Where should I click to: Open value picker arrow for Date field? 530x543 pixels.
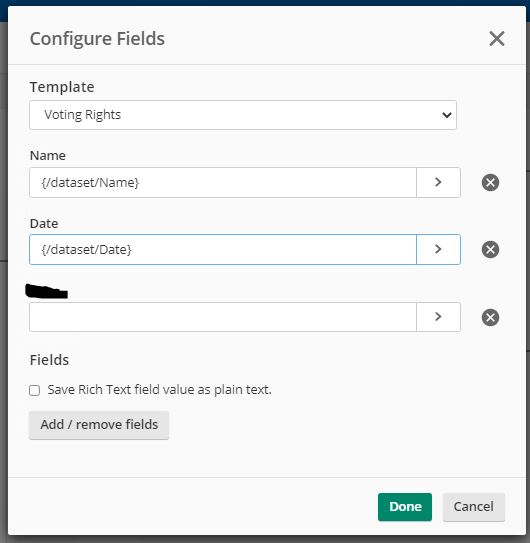click(438, 249)
